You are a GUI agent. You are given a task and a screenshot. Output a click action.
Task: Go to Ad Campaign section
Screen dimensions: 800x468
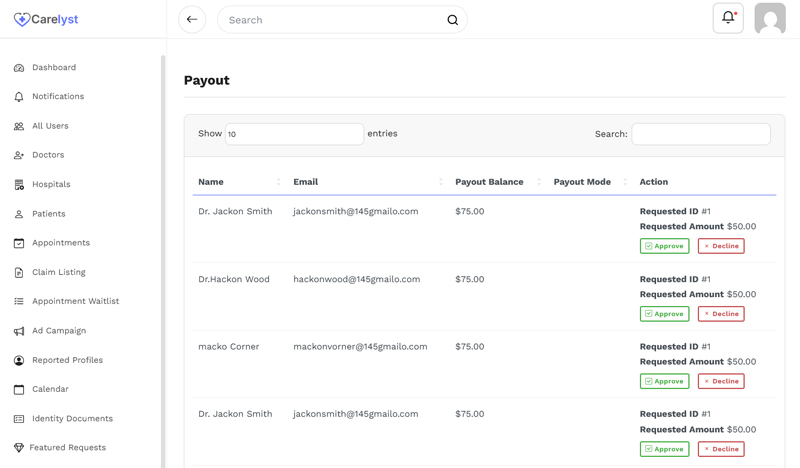click(59, 331)
